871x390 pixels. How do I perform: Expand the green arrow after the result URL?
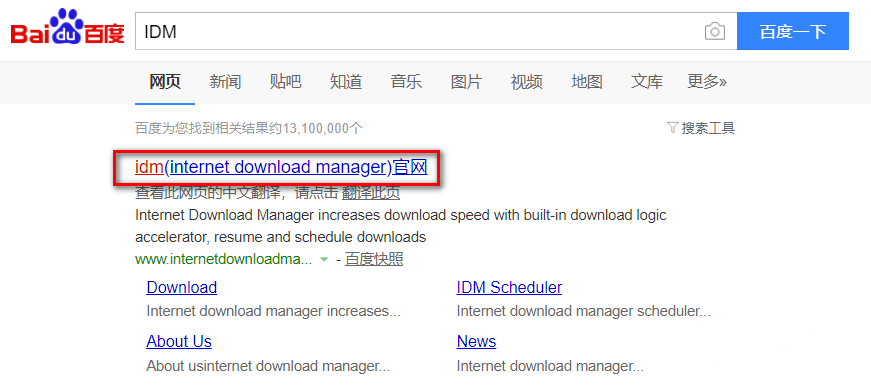pyautogui.click(x=324, y=259)
